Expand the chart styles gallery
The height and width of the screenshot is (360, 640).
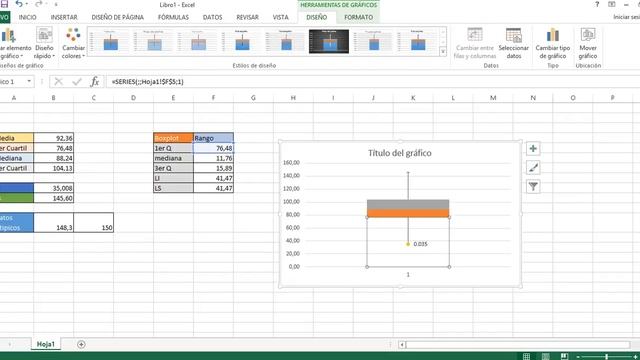tap(443, 51)
